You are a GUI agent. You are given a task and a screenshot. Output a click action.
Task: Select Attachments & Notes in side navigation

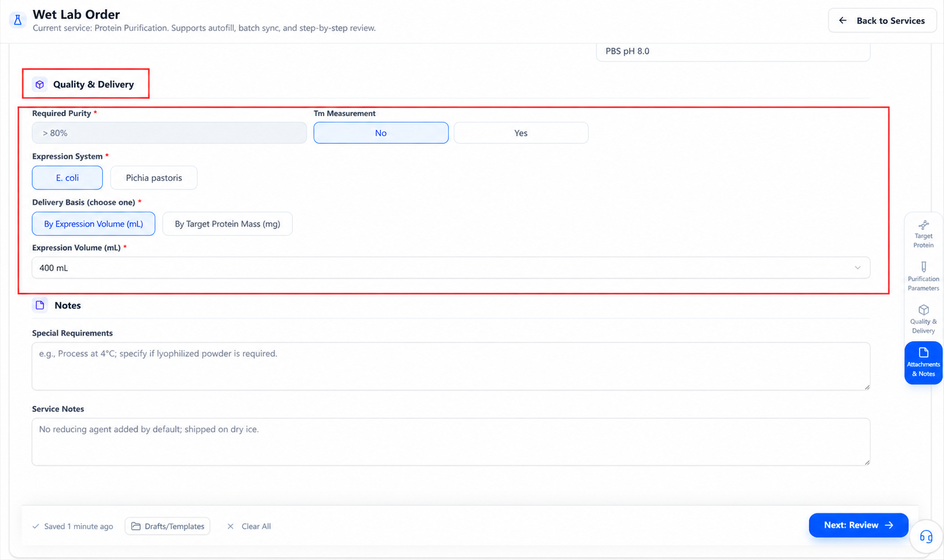[x=923, y=362]
